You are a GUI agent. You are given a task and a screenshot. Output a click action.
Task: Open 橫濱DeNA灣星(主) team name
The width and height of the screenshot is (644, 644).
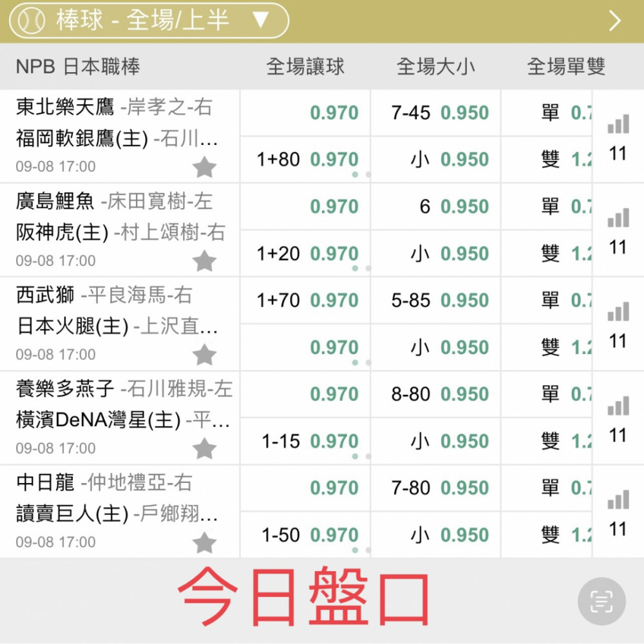coord(98,420)
